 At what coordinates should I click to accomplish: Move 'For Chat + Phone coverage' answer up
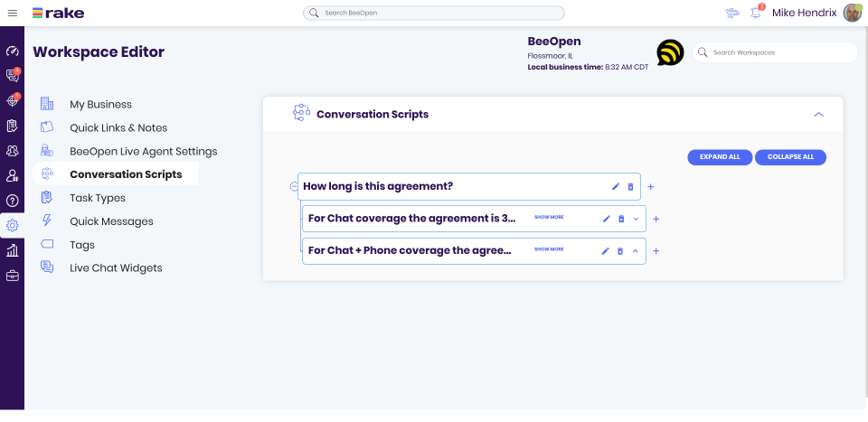(x=636, y=251)
